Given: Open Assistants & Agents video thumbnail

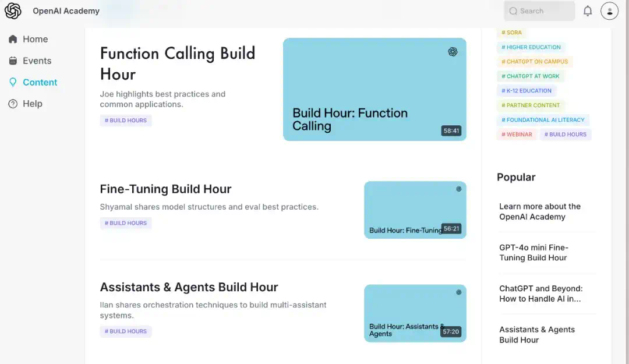Looking at the screenshot, I should (x=415, y=313).
